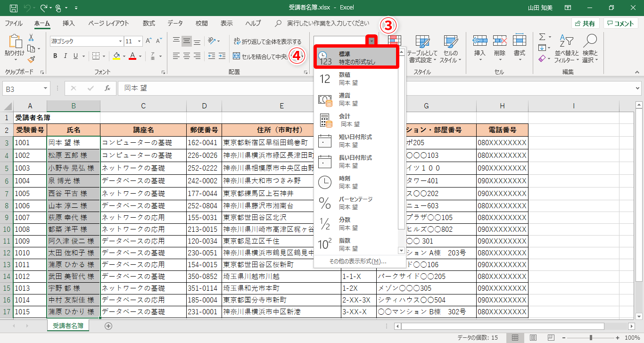Open the font size dropdown arrow

tap(139, 41)
